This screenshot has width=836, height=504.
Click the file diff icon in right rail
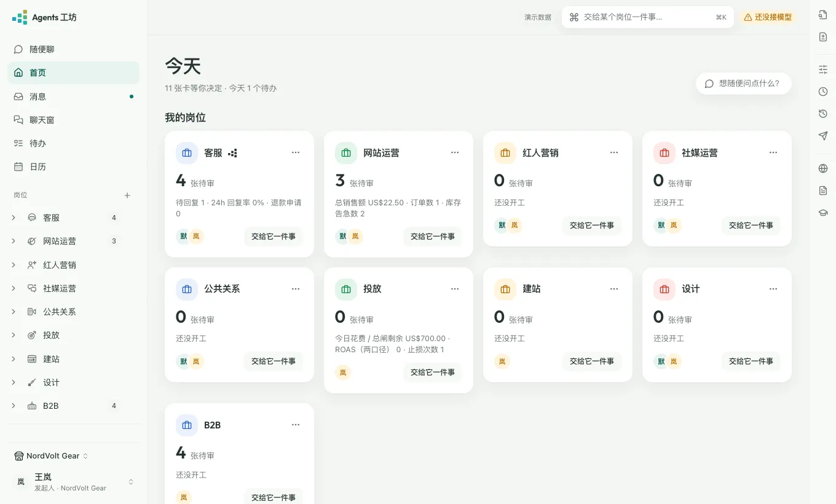823,37
